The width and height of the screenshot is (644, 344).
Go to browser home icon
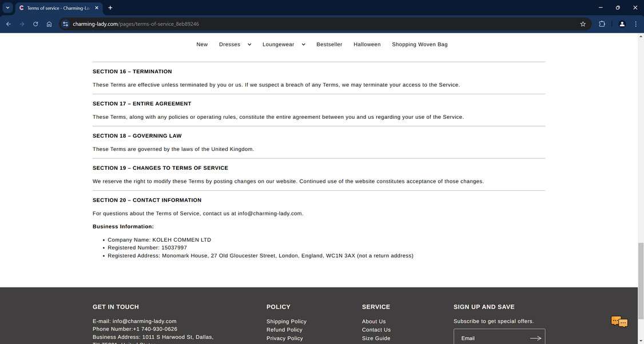tap(49, 24)
